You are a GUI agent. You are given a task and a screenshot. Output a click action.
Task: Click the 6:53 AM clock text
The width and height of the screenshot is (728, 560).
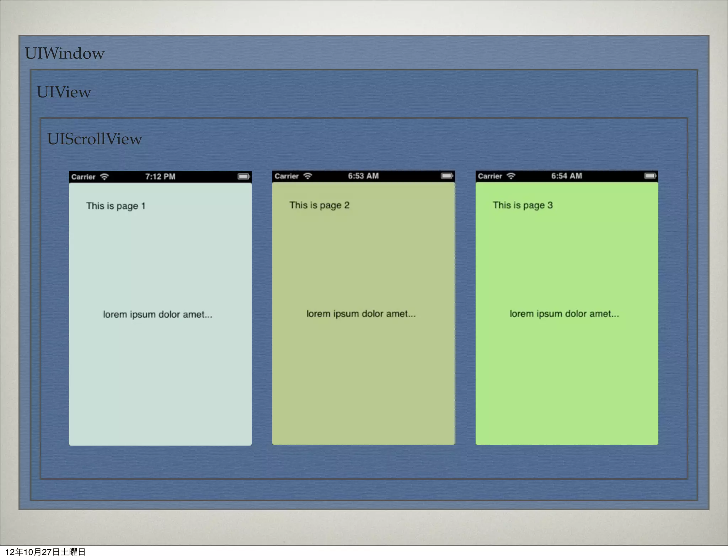(363, 176)
